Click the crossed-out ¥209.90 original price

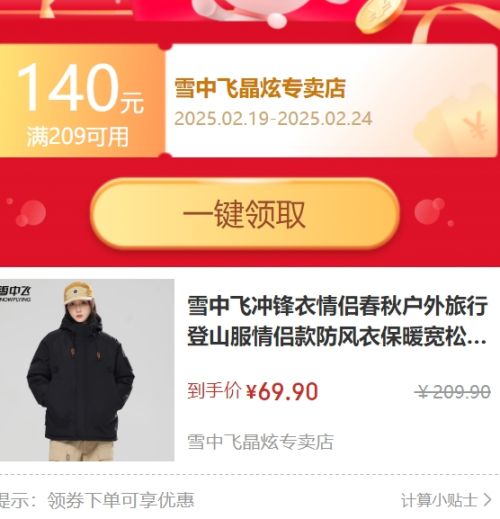click(453, 392)
